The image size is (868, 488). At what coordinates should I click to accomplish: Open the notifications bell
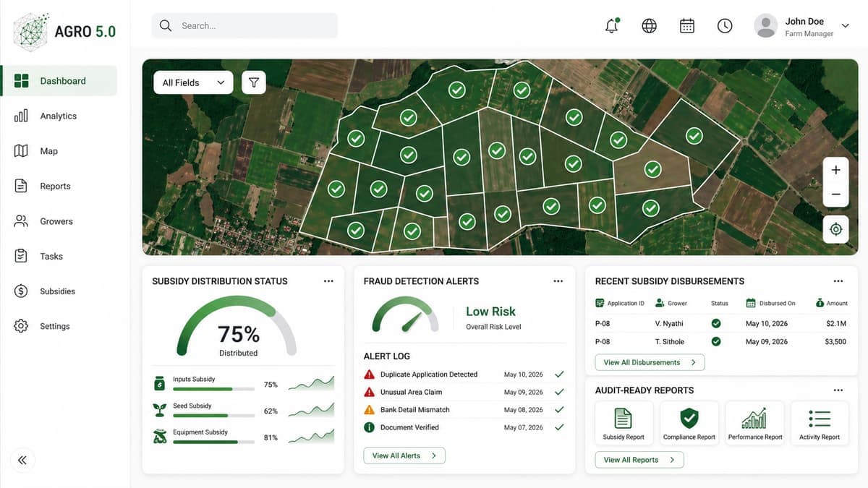click(x=612, y=25)
